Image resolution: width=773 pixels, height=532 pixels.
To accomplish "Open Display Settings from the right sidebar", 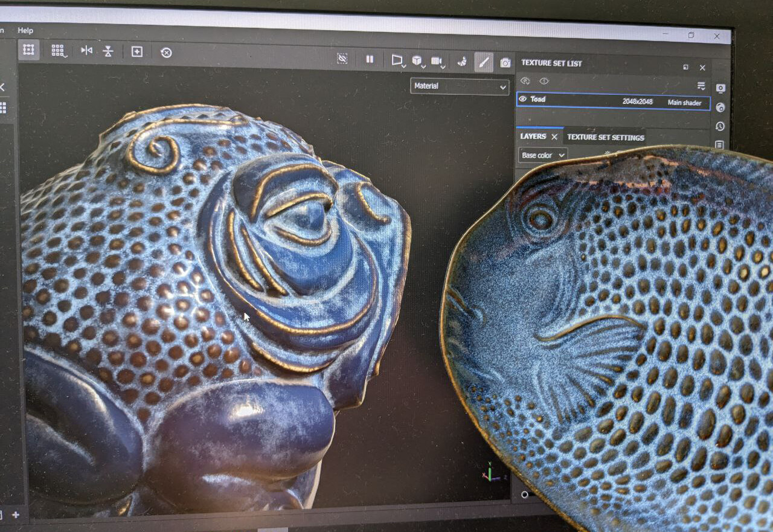I will point(720,89).
